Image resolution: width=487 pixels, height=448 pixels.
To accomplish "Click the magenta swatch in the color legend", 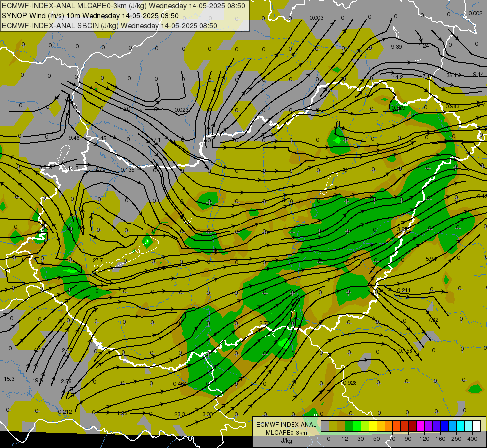I will [421, 426].
